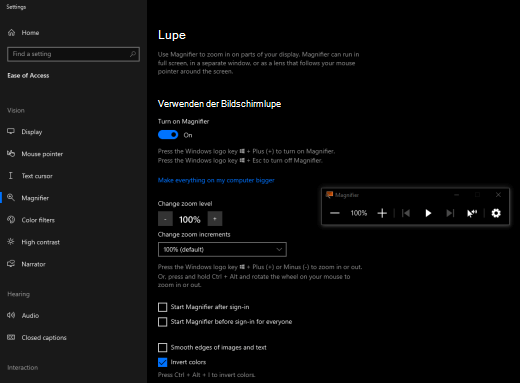This screenshot has height=383, width=520.
Task: Increase zoom level with plus button
Action: click(x=215, y=219)
